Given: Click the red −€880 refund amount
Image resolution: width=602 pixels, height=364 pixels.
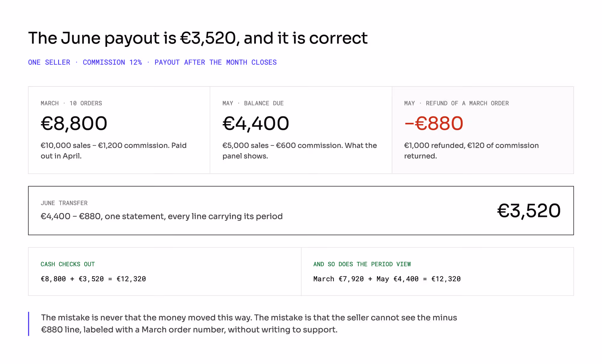Looking at the screenshot, I should [x=433, y=123].
